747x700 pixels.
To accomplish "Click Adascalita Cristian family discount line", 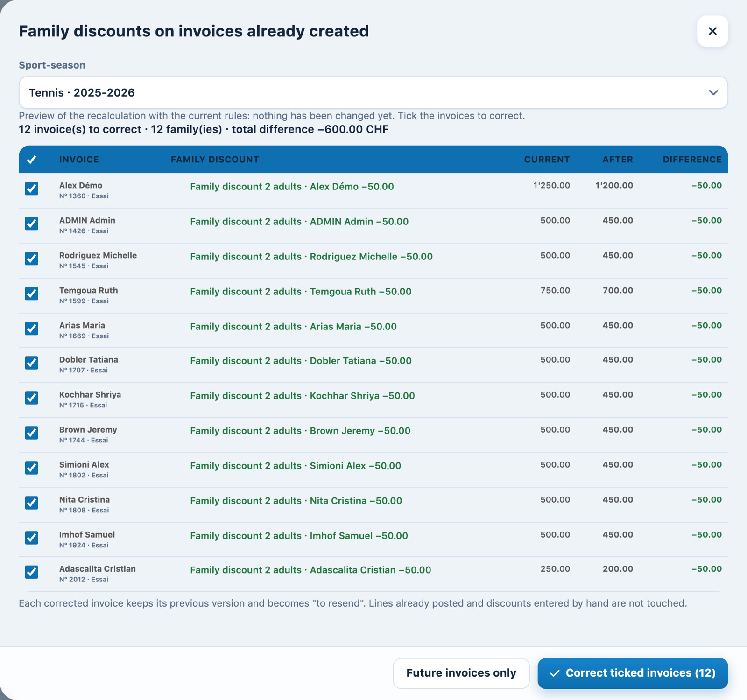I will click(x=310, y=570).
